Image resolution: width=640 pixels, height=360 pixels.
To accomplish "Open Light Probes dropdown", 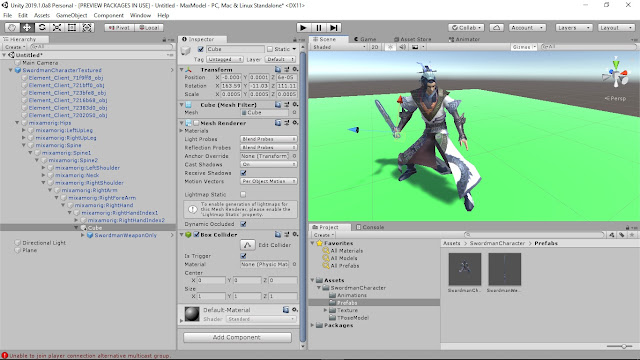I will (269, 139).
